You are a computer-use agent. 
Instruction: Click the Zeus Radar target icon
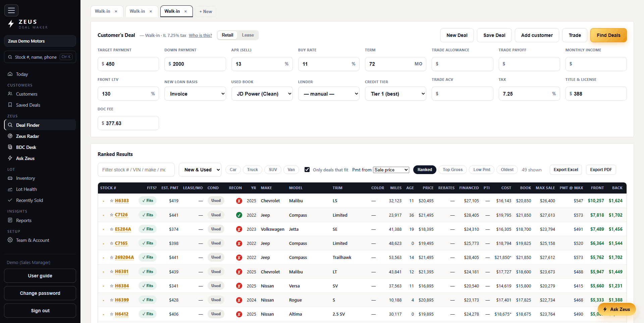coord(10,136)
